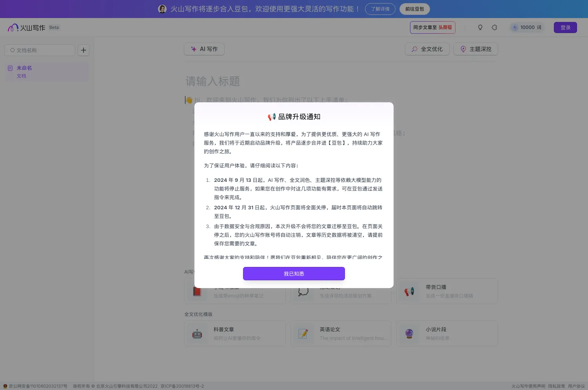The width and height of the screenshot is (588, 390).
Task: Open the 主题深挖 tool icon
Action: point(463,49)
